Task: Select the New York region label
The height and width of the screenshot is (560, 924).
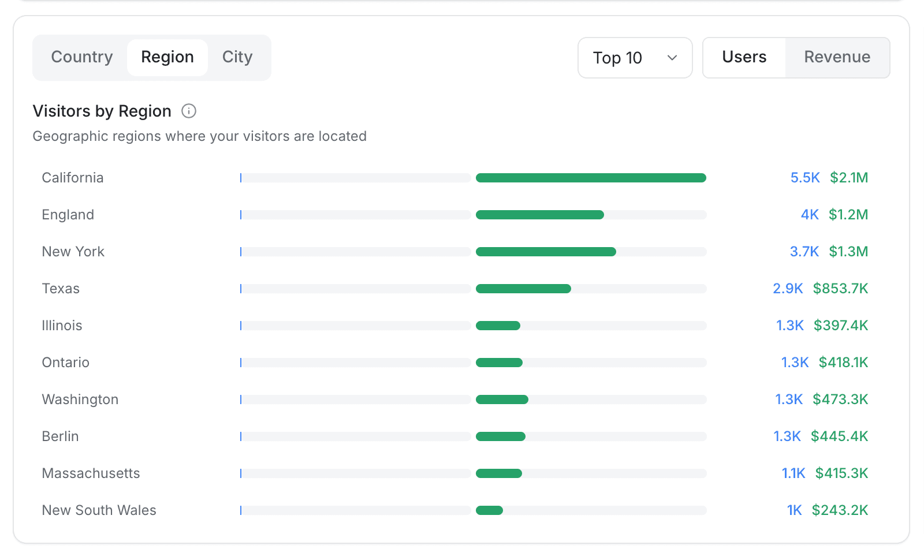Action: [73, 252]
